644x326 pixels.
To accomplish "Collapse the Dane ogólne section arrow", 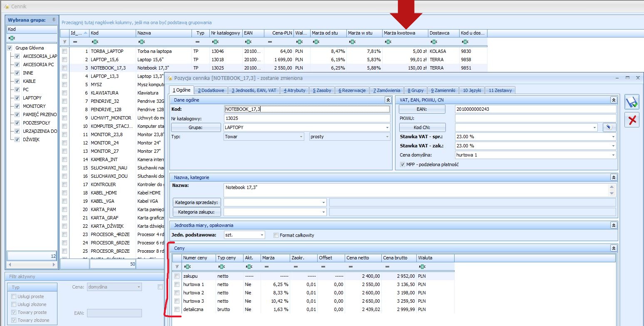I will point(388,100).
